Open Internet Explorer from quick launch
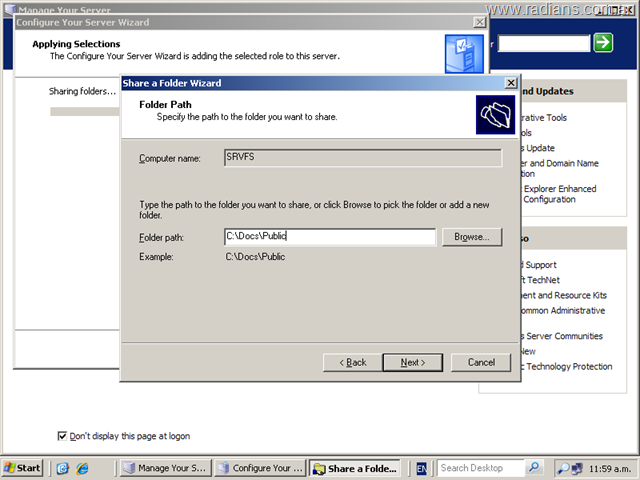 [x=82, y=468]
